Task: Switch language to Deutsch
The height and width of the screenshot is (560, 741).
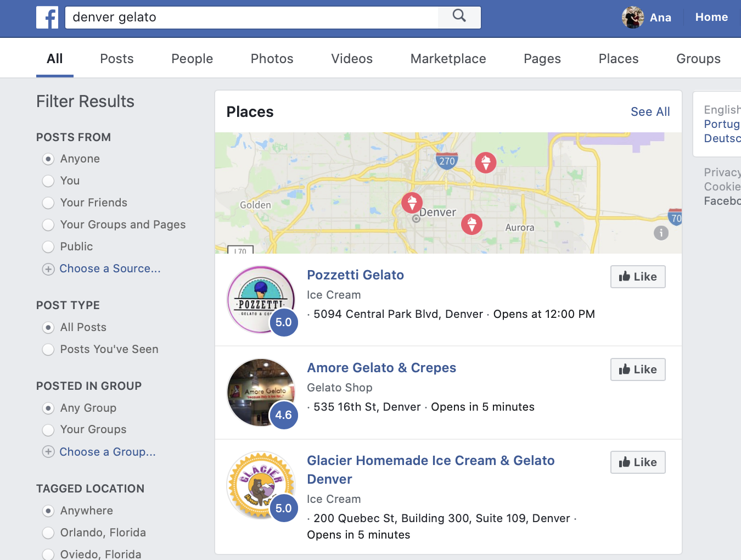Action: click(x=722, y=138)
